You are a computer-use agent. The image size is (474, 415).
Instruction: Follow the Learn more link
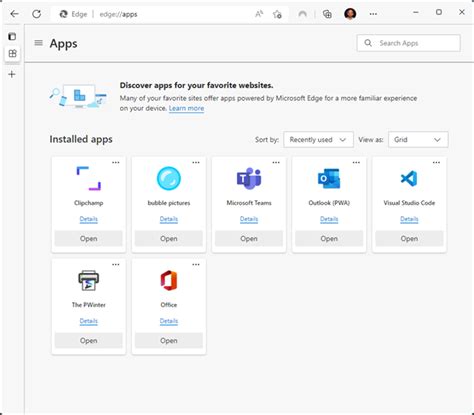click(186, 108)
